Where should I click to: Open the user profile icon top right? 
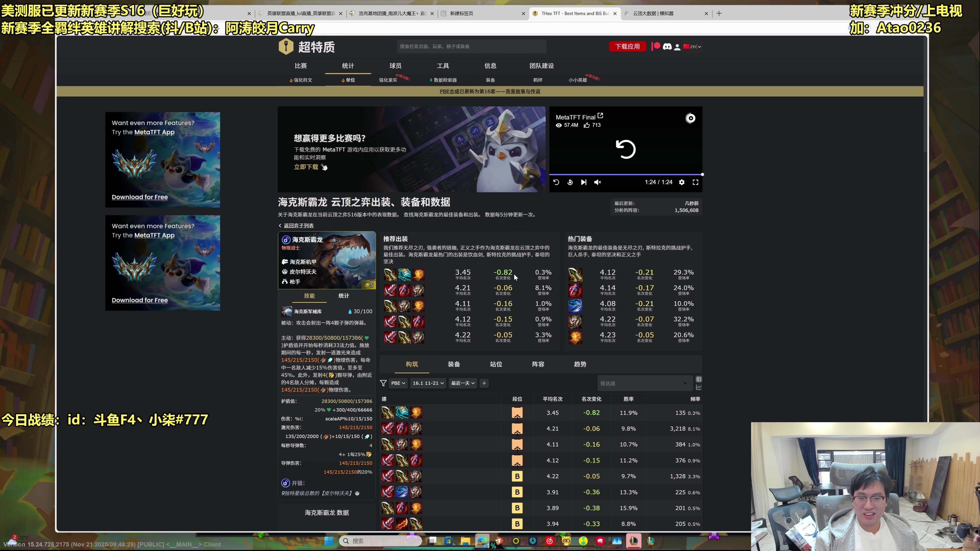coord(677,46)
